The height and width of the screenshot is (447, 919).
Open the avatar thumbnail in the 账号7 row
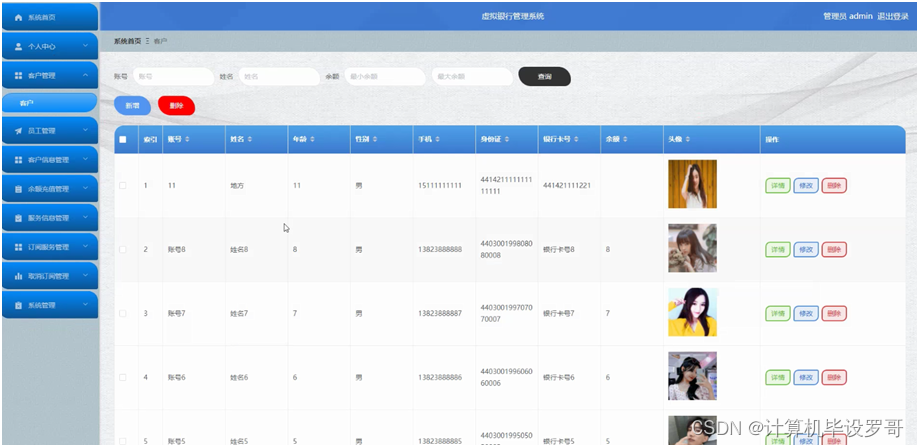point(692,312)
